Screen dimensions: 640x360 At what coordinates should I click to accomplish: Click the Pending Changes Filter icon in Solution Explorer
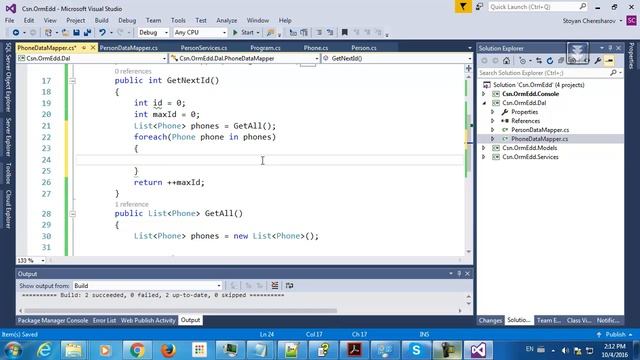pyautogui.click(x=523, y=60)
